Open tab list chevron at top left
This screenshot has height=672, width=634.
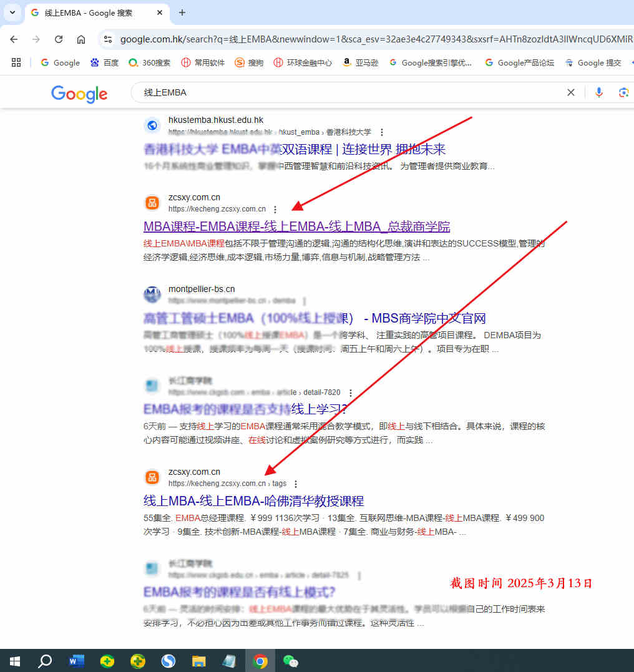[12, 12]
